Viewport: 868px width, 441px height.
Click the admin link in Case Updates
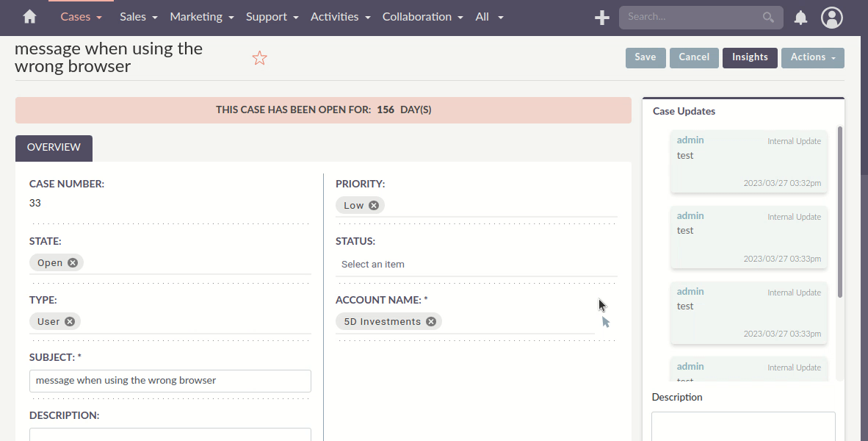(x=690, y=140)
